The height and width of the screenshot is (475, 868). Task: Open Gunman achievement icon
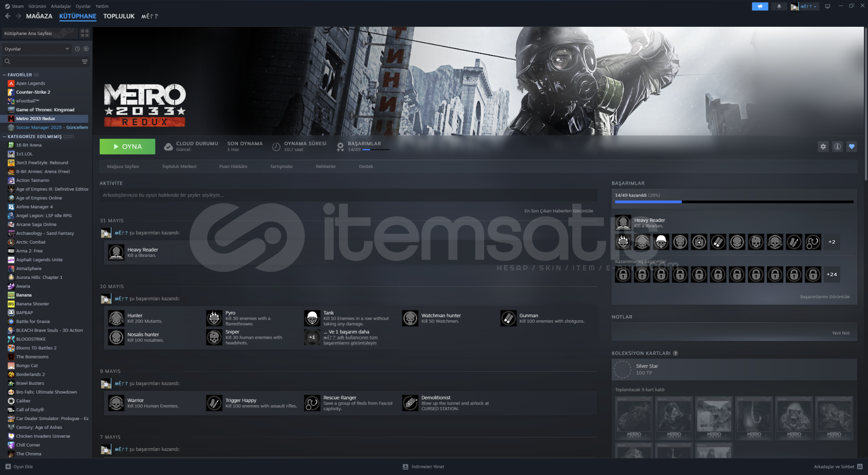[x=508, y=318]
